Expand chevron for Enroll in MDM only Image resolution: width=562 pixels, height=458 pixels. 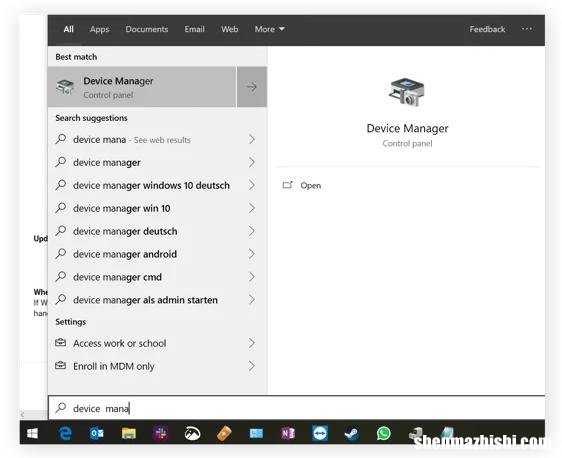click(x=252, y=366)
